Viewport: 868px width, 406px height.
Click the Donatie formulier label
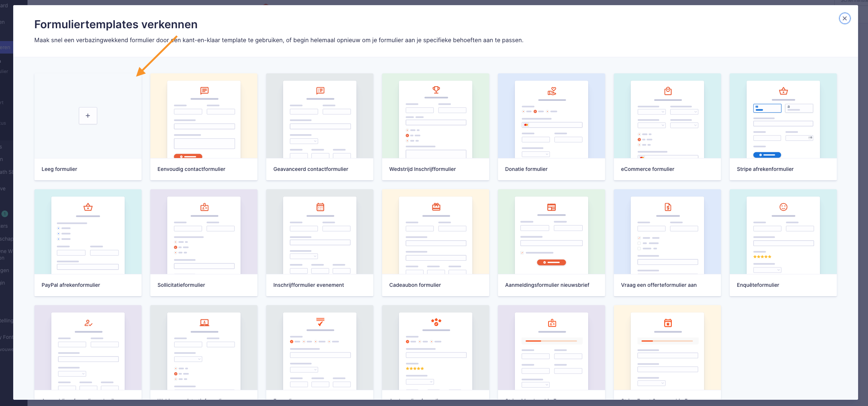(526, 169)
